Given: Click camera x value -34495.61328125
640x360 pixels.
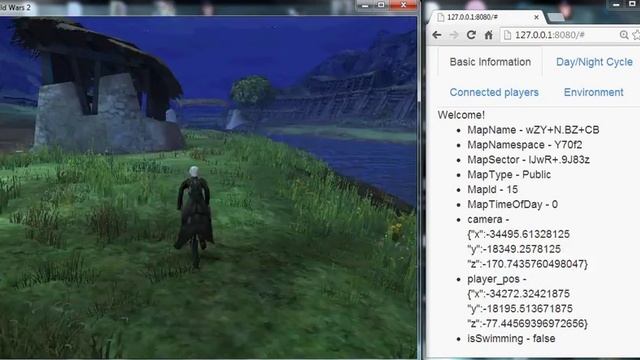Looking at the screenshot, I should tap(518, 234).
